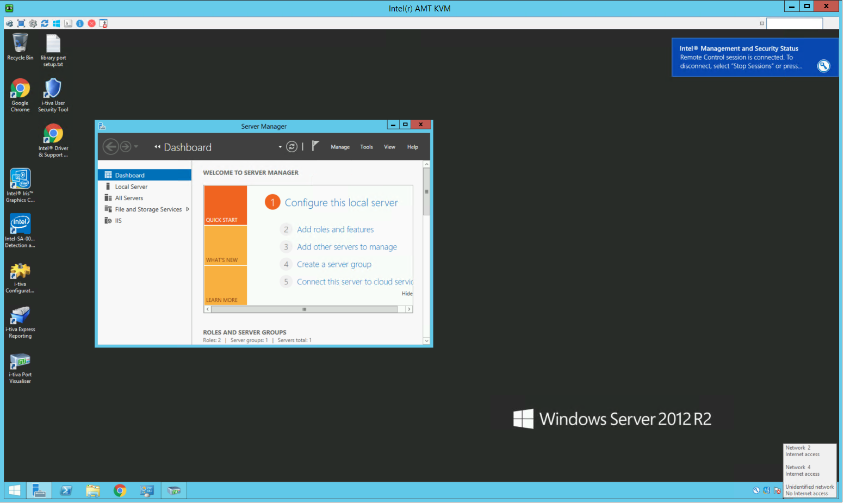
Task: Open the Manage menu
Action: coord(340,147)
